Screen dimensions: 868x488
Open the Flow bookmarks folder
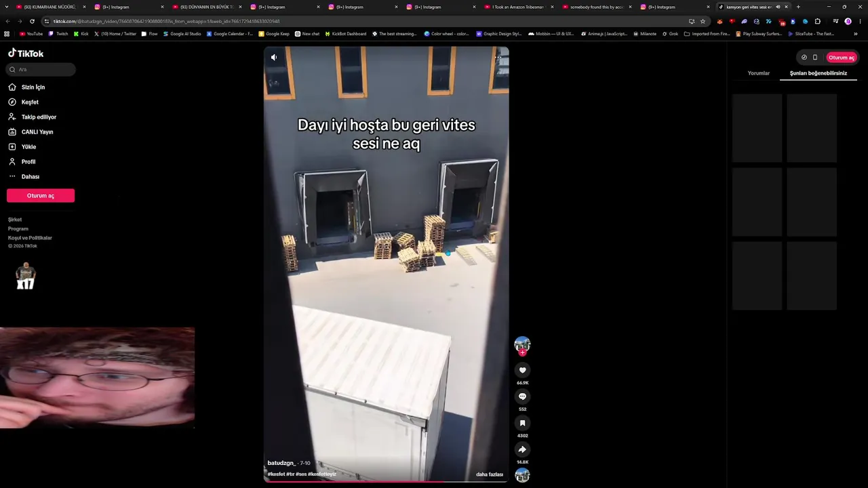click(149, 34)
